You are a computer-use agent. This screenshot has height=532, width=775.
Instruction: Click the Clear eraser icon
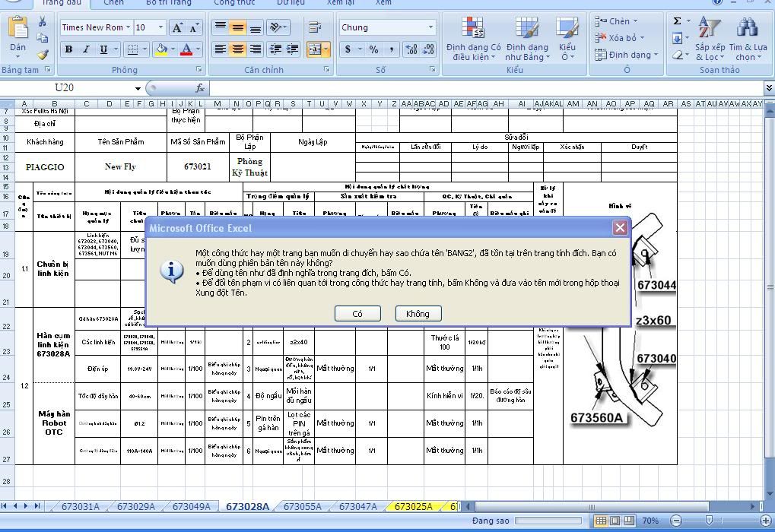[677, 54]
